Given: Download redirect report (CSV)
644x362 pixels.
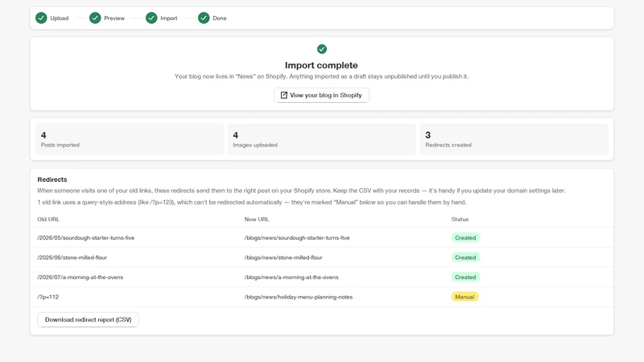Looking at the screenshot, I should click(x=88, y=319).
